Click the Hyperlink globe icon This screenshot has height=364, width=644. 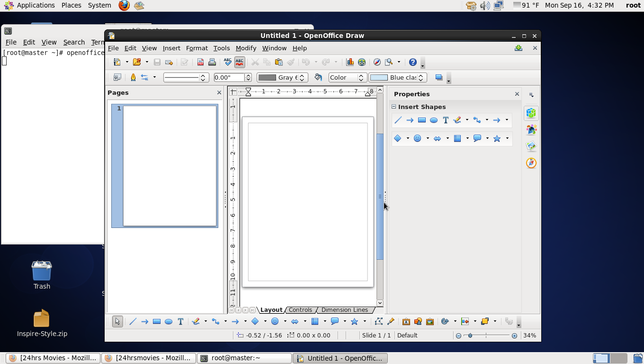click(x=362, y=62)
